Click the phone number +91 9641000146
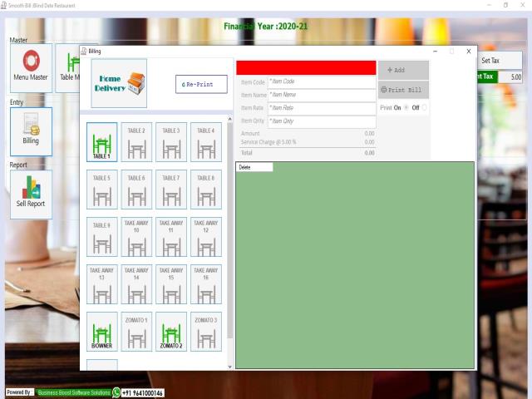532x399 pixels. pyautogui.click(x=142, y=393)
